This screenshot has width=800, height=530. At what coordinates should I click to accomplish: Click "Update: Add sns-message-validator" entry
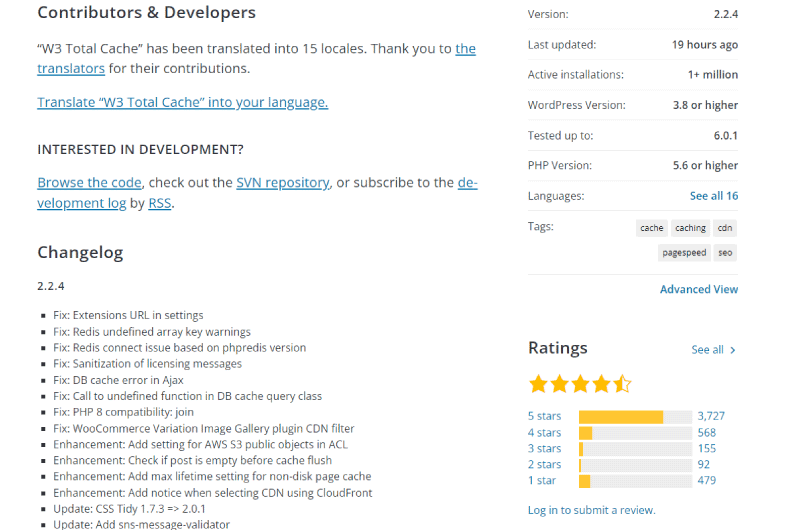click(x=141, y=524)
